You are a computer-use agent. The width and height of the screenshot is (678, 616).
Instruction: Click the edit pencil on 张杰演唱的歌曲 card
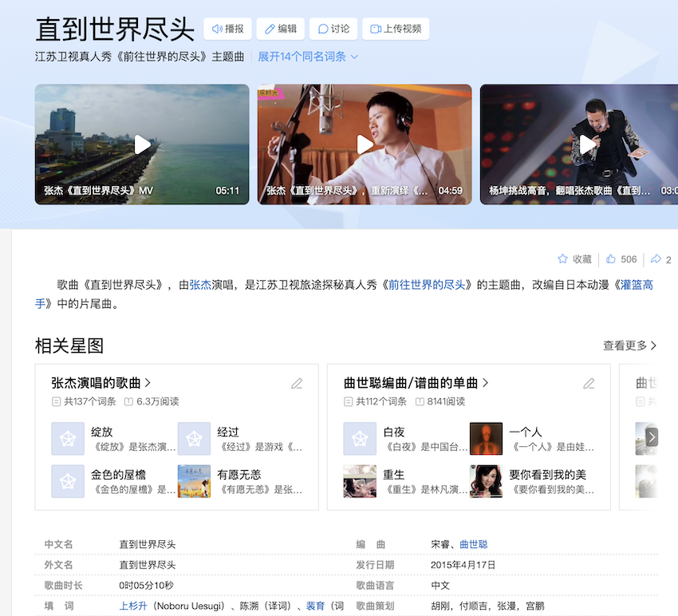297,383
